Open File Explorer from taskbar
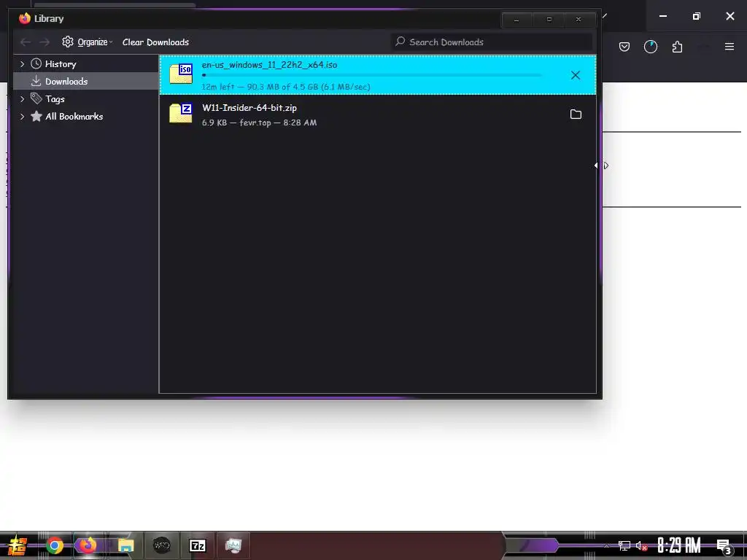The image size is (747, 560). pyautogui.click(x=125, y=545)
